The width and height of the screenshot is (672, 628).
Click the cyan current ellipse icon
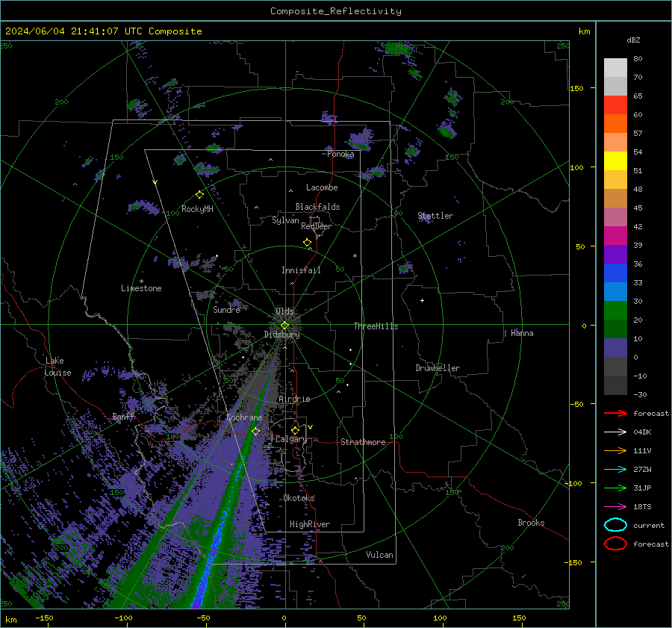click(x=615, y=525)
